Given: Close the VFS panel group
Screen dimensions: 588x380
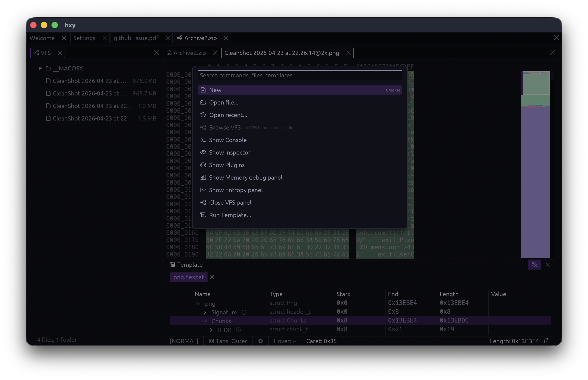Looking at the screenshot, I should pos(156,52).
